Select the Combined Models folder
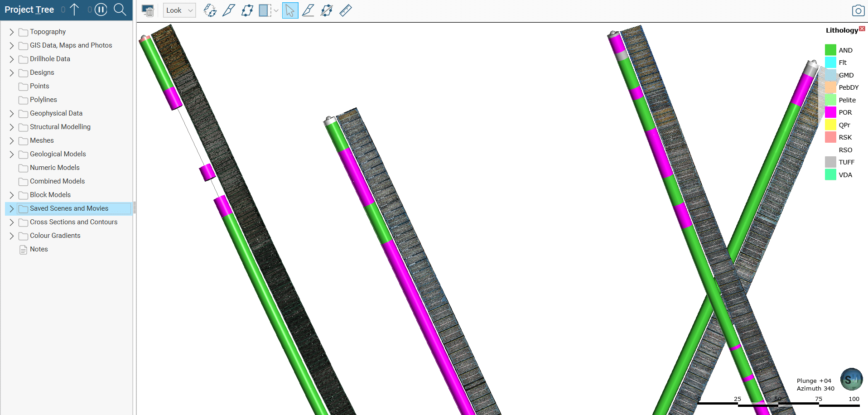Screen dimensions: 868x415 point(58,181)
